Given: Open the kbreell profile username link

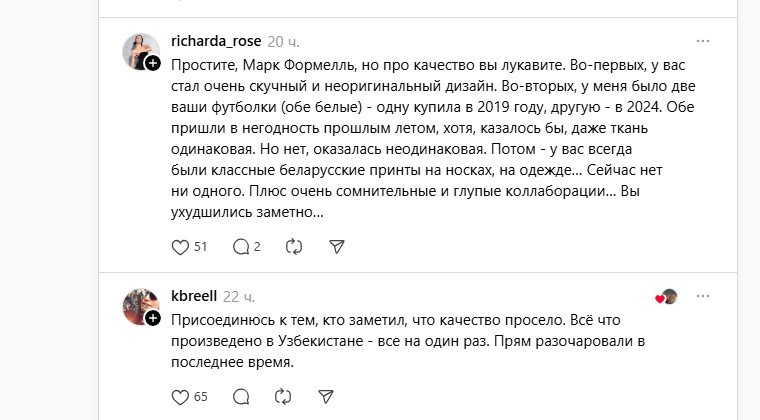Looking at the screenshot, I should [194, 296].
